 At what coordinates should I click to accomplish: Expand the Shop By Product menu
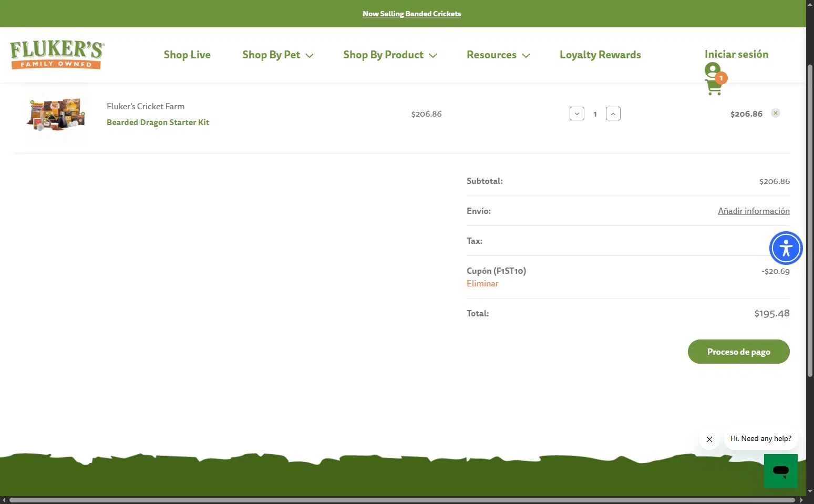(x=390, y=55)
